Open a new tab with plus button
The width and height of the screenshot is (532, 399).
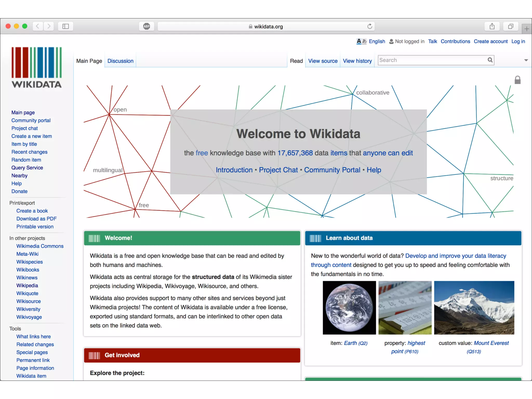pos(527,29)
